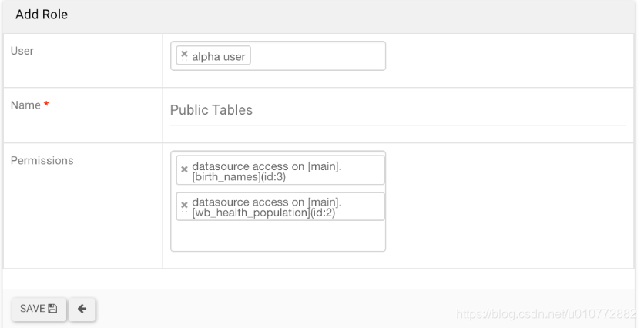Click the back arrow button
The width and height of the screenshot is (644, 328).
82,309
